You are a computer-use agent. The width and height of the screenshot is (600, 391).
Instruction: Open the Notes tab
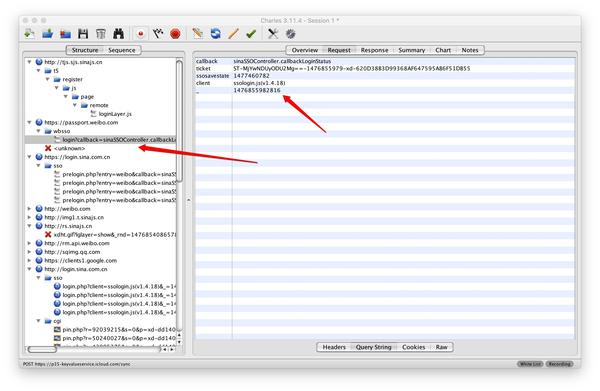[x=470, y=50]
